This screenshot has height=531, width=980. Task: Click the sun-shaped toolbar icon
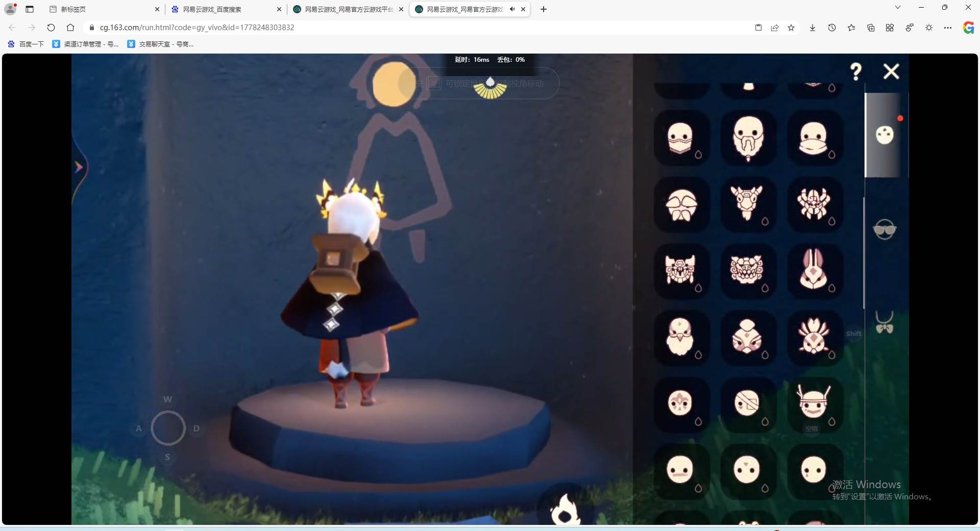click(929, 28)
